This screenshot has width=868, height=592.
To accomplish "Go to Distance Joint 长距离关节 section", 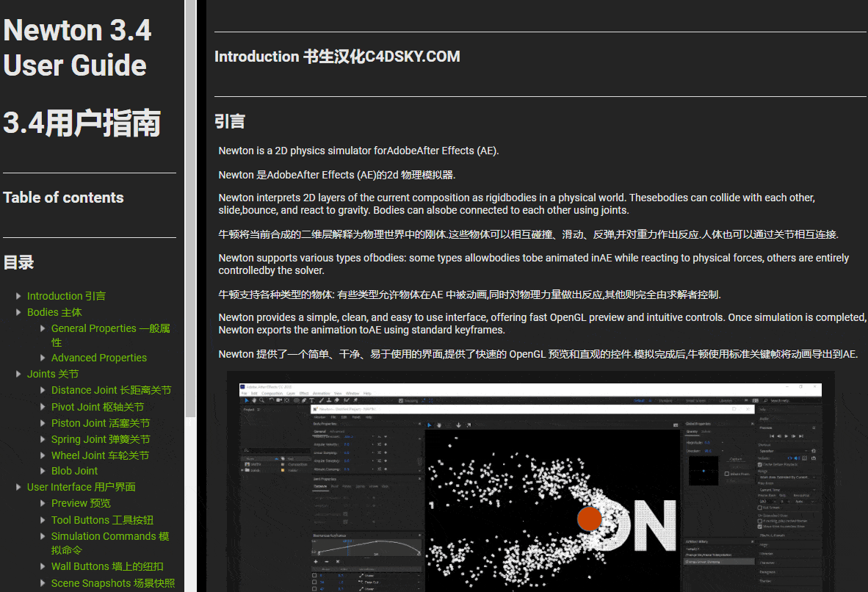I will (112, 391).
